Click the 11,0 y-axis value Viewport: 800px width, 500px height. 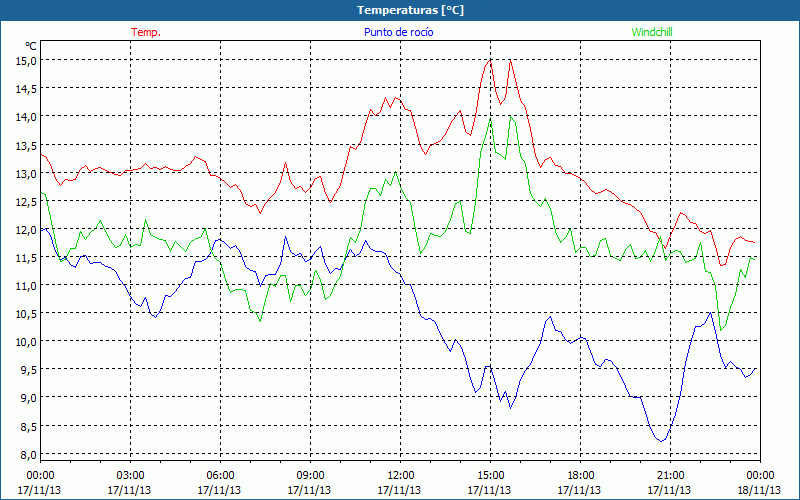(28, 286)
